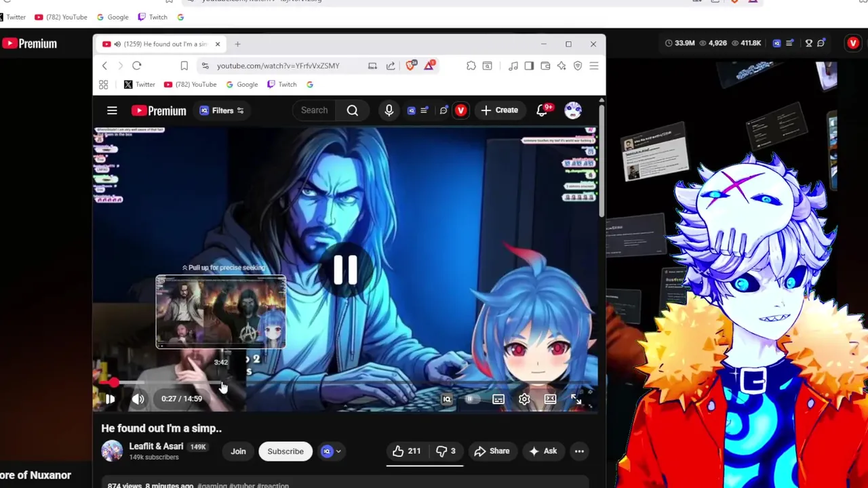Screen dimensions: 868x488
Task: Open the bookmarks apps grid icon
Action: coord(103,85)
